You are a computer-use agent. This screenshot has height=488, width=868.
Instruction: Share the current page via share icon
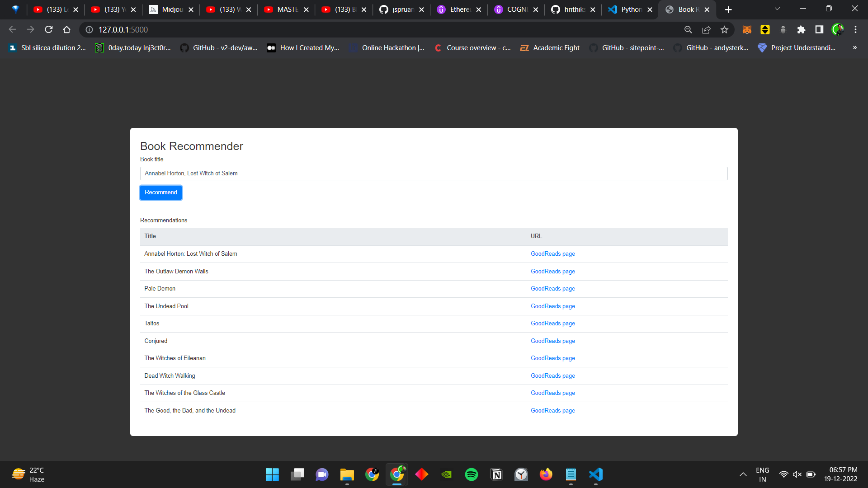(x=706, y=29)
